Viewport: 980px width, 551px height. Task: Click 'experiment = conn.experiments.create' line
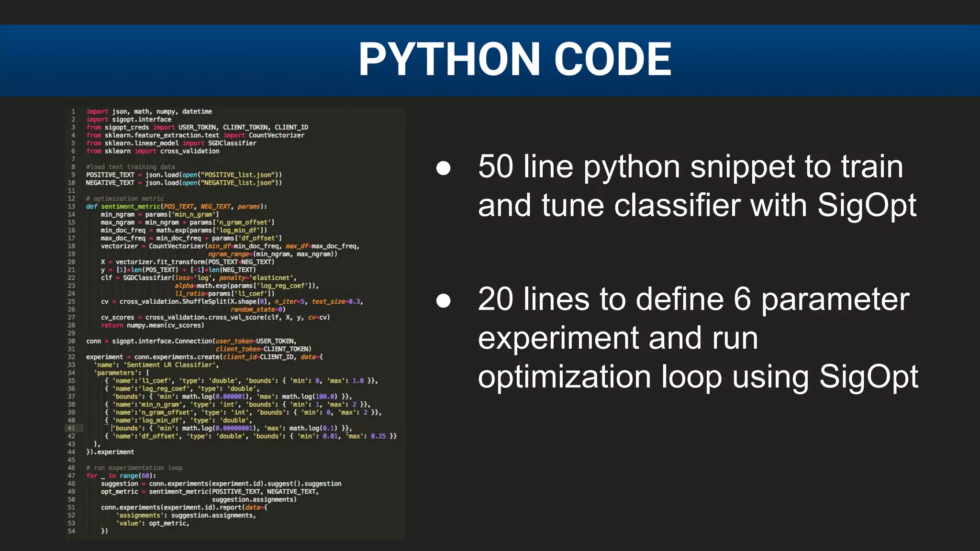(x=205, y=357)
